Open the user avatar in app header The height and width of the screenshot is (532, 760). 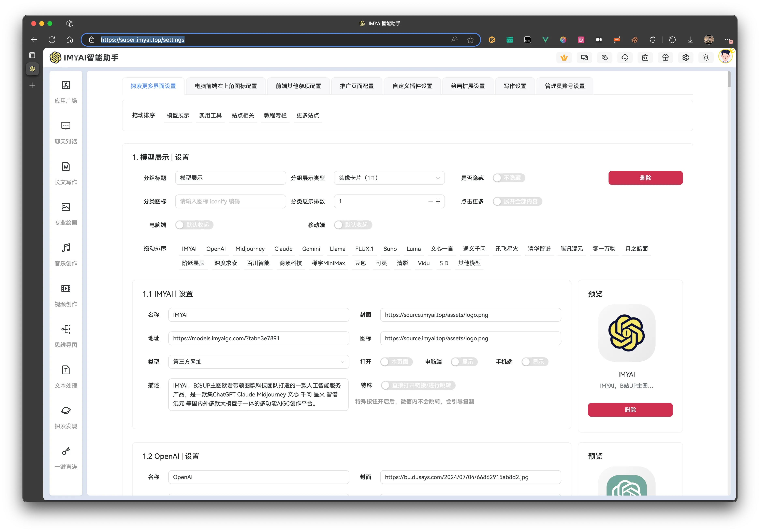click(725, 56)
